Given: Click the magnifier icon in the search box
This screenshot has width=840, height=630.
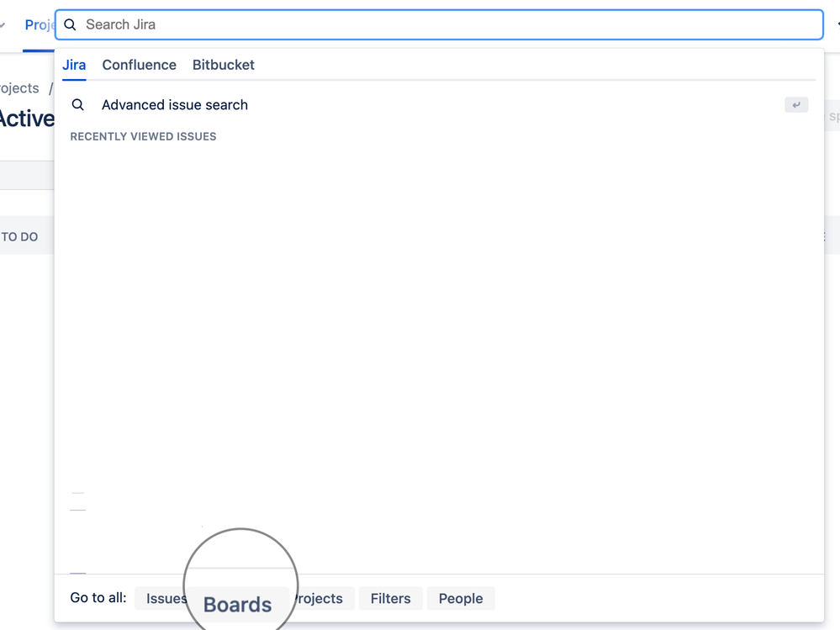Looking at the screenshot, I should pos(70,24).
